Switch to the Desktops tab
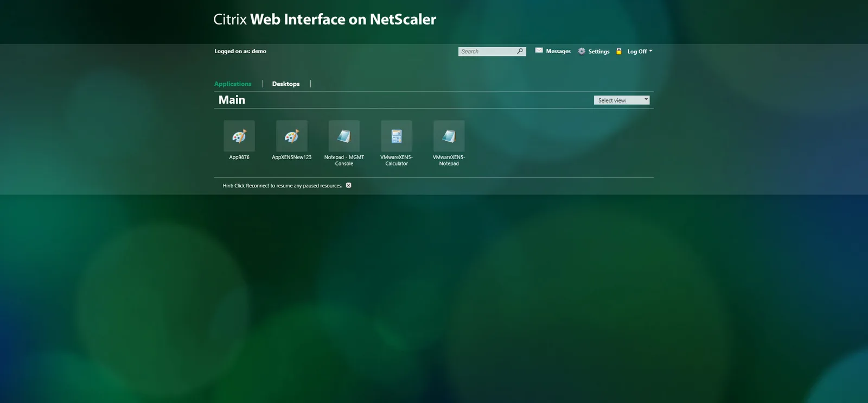Image resolution: width=868 pixels, height=403 pixels. point(286,84)
